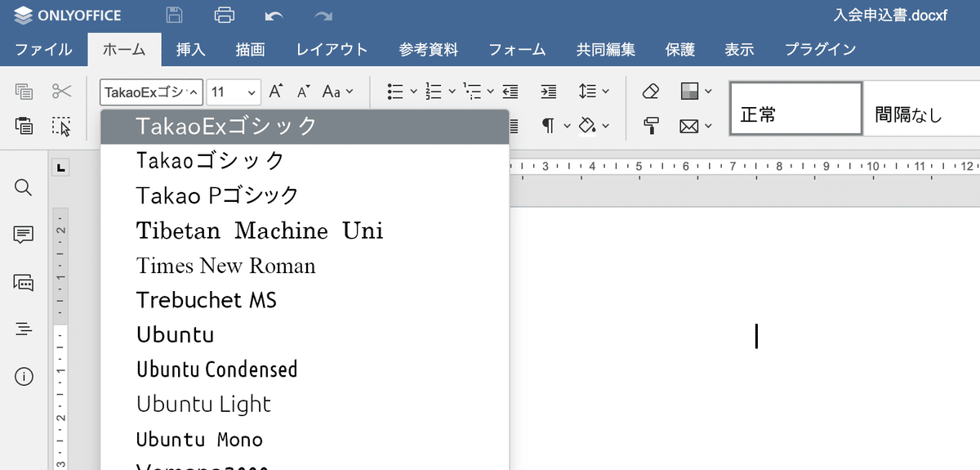Click the Print icon in title bar
980x470 pixels.
224,15
